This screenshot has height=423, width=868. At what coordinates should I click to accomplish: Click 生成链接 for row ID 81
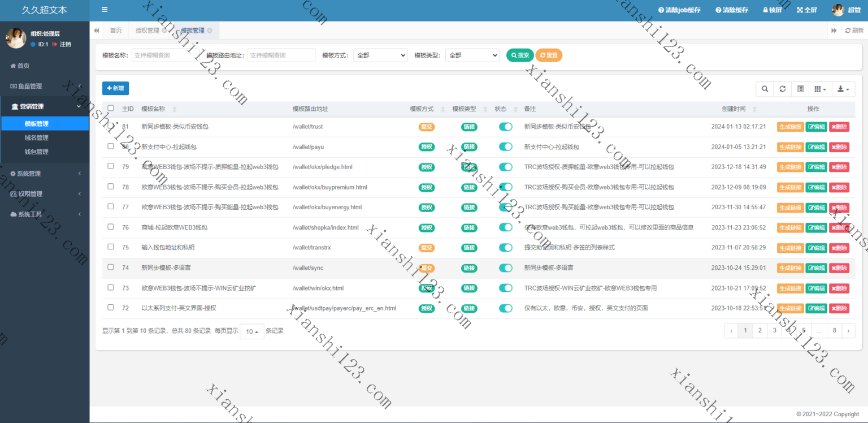pyautogui.click(x=791, y=127)
